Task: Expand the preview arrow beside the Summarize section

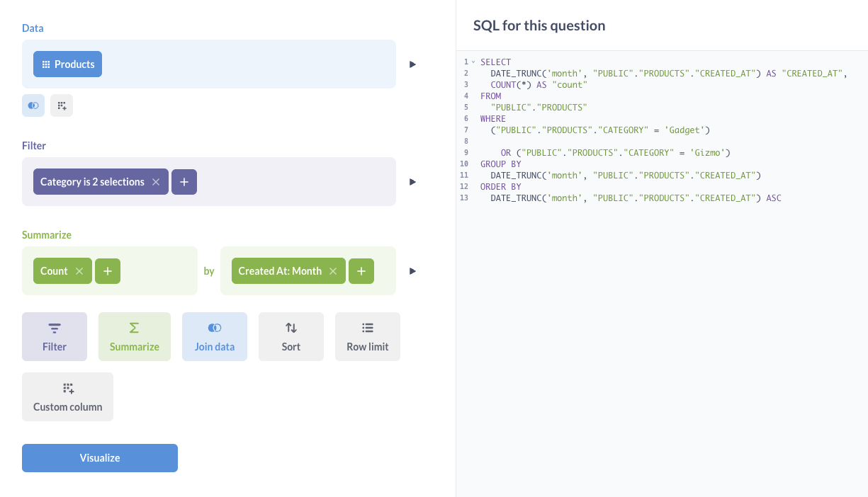Action: click(x=412, y=270)
